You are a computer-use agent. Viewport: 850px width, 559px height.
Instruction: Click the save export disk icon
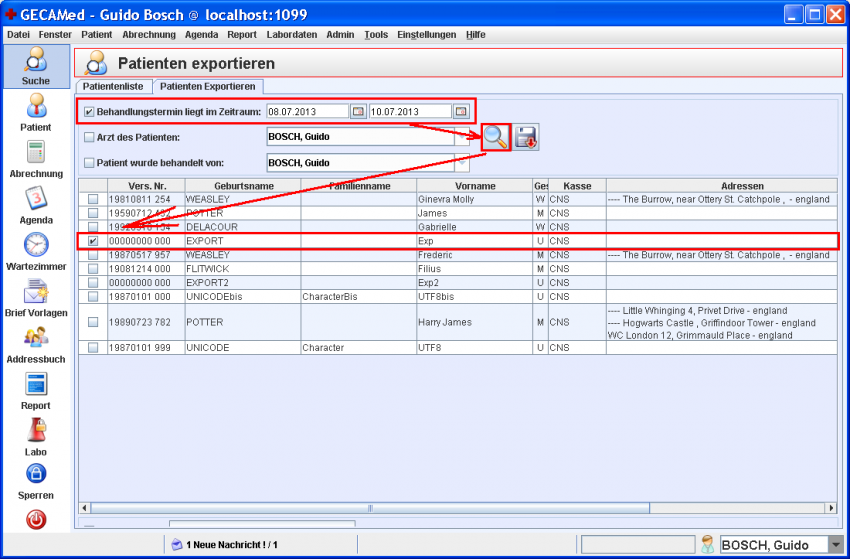(x=527, y=137)
